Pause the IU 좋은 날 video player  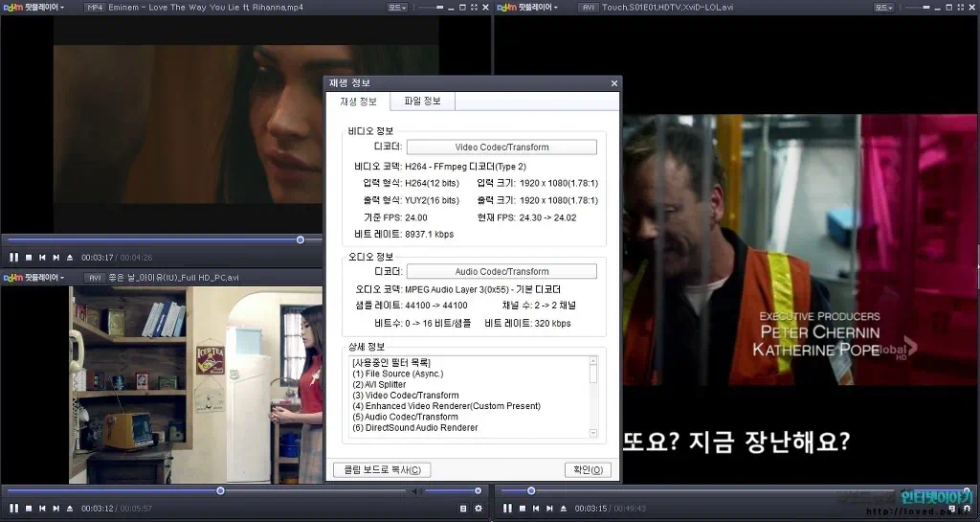[x=13, y=509]
